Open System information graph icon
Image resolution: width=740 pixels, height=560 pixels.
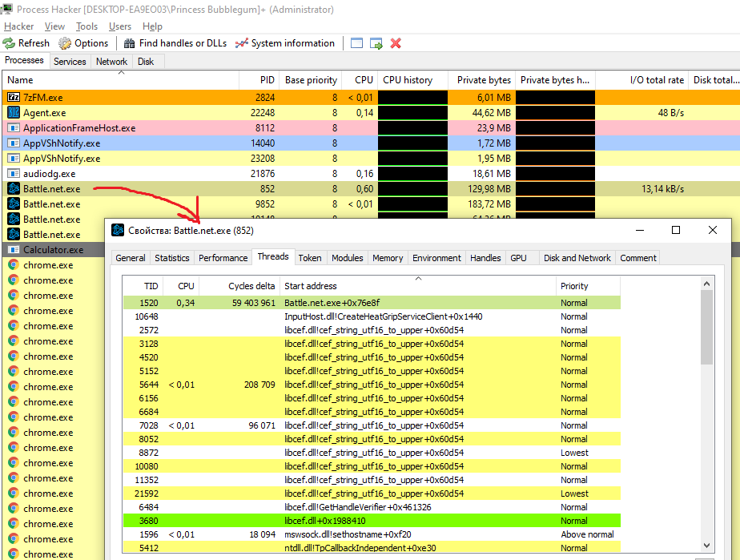pos(242,43)
